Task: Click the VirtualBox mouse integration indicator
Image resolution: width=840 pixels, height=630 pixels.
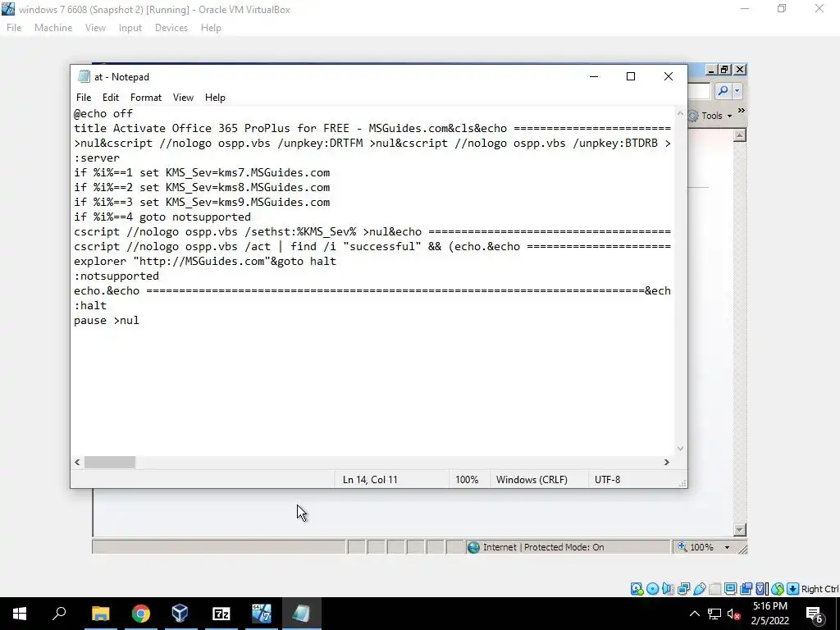Action: click(x=778, y=589)
